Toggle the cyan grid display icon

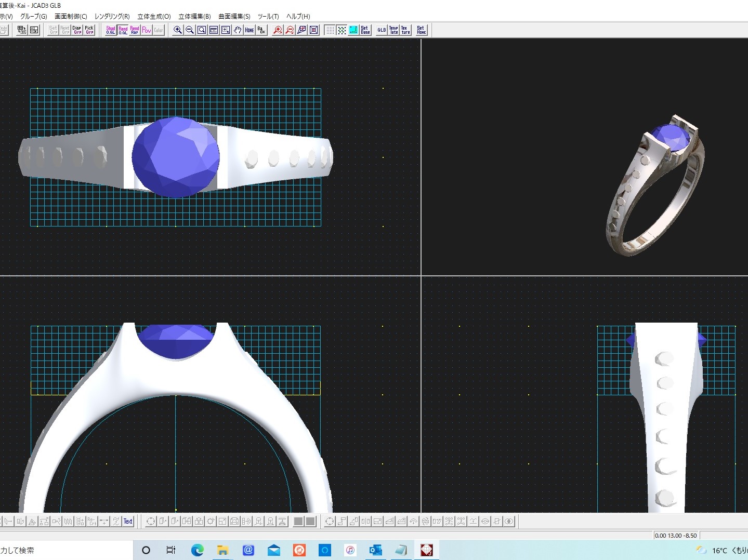click(353, 30)
